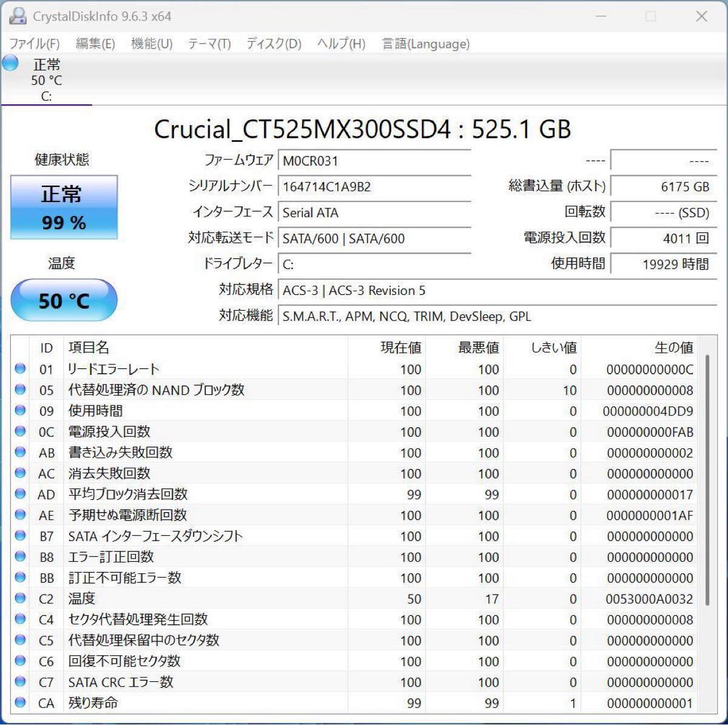Click the blue status orb beside 正常 in drive tab

(10, 62)
